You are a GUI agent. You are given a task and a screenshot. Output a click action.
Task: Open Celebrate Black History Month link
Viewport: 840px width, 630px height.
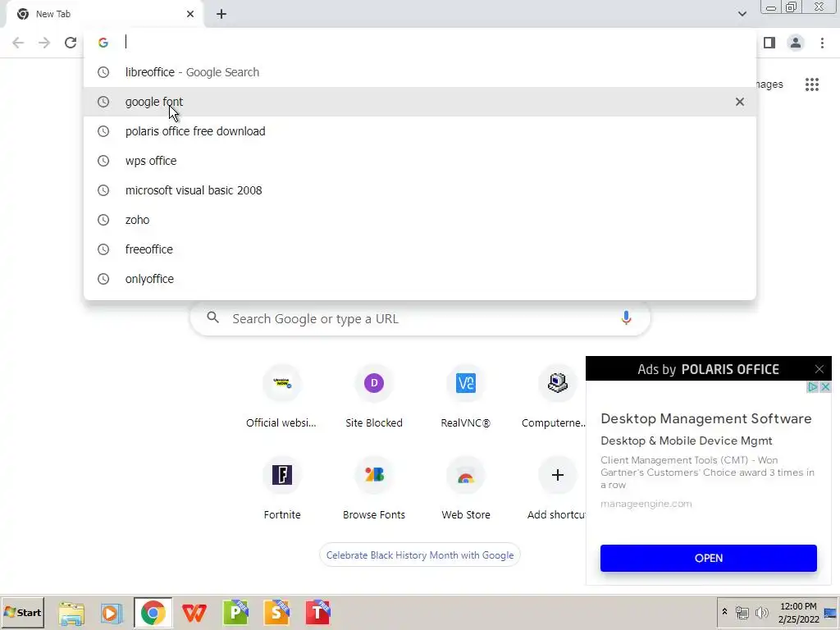[x=420, y=555]
